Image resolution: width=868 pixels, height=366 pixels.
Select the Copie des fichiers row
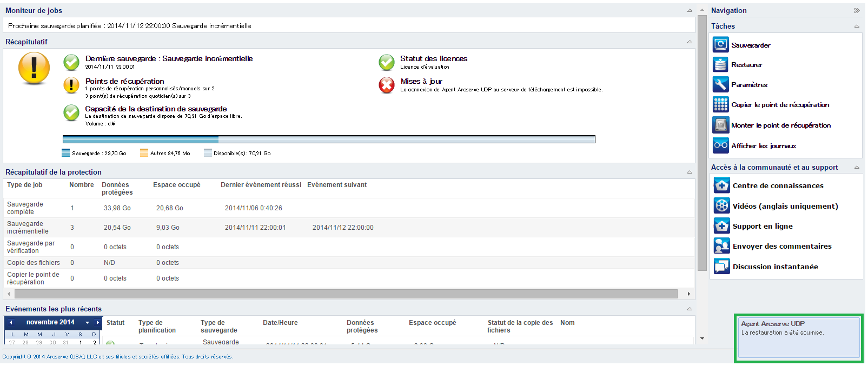349,263
